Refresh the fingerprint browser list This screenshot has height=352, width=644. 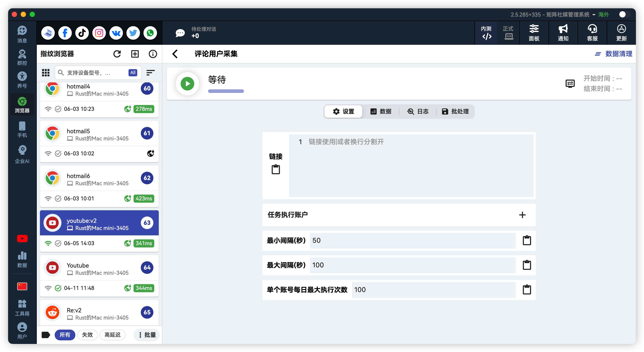point(117,54)
